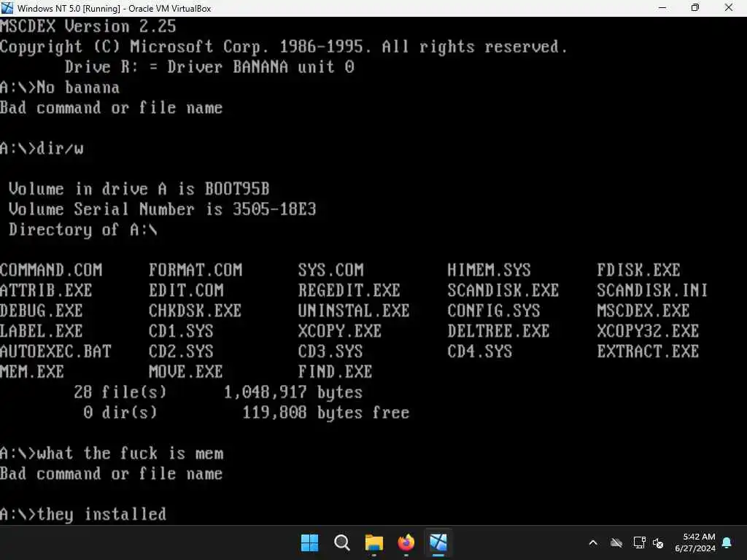This screenshot has height=560, width=747.
Task: Open taskbar Search
Action: coord(341,542)
